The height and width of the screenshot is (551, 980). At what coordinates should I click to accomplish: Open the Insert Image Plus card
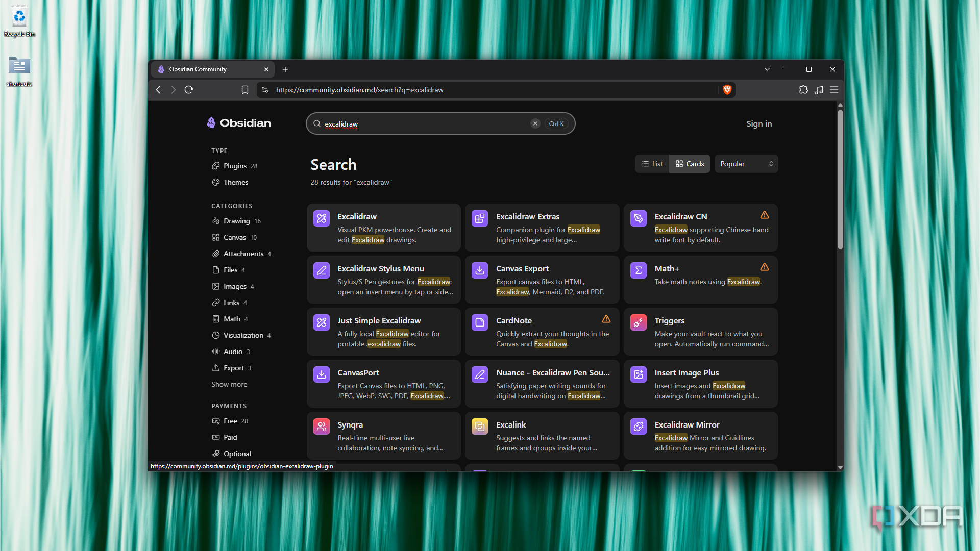click(700, 384)
